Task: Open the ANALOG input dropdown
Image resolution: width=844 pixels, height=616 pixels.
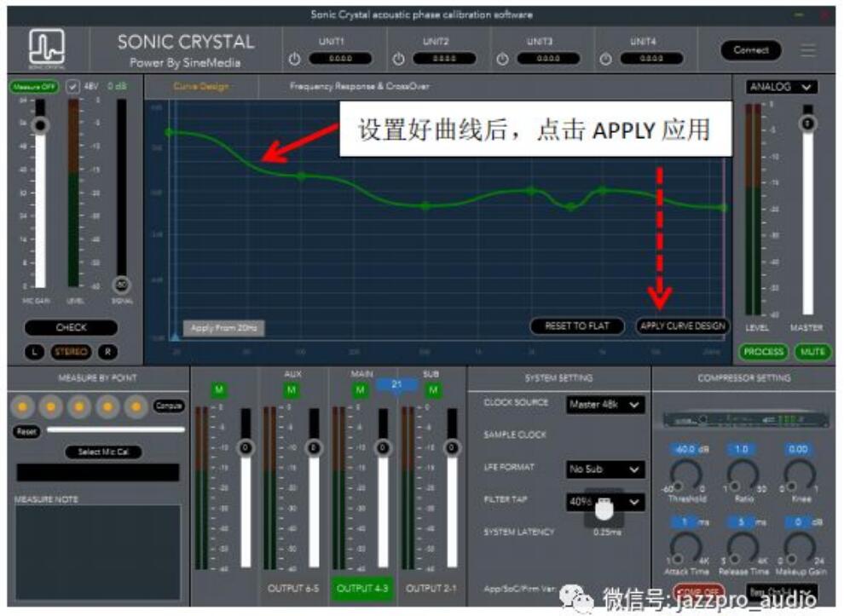Action: pos(781,87)
